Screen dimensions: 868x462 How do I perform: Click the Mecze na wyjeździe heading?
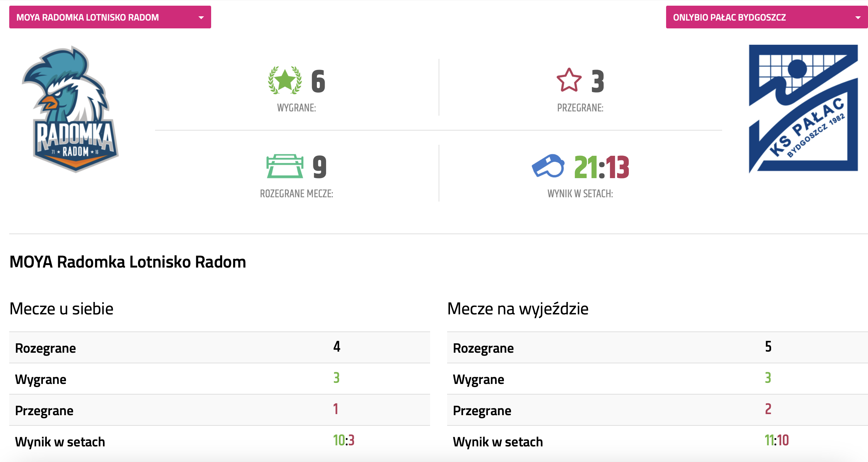click(518, 309)
